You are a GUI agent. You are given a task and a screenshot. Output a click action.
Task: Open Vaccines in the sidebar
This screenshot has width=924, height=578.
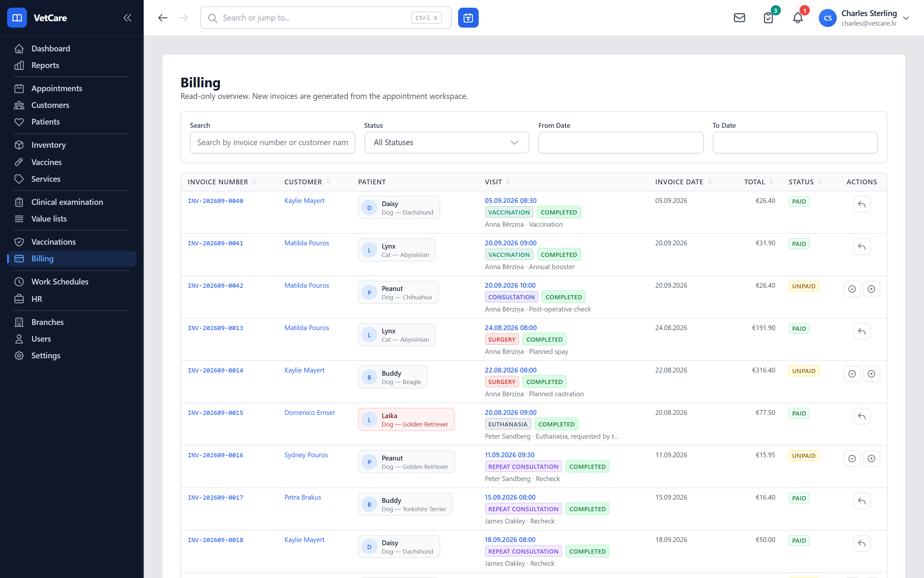pos(72,162)
